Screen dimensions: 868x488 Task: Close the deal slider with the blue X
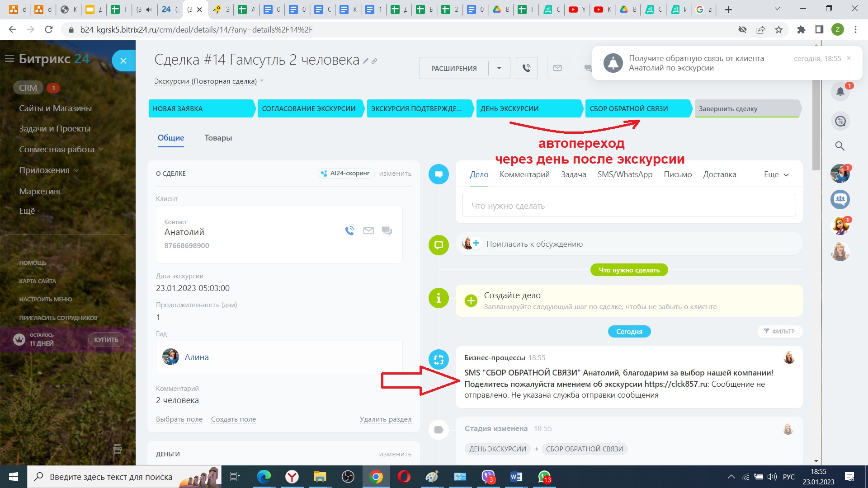[123, 61]
